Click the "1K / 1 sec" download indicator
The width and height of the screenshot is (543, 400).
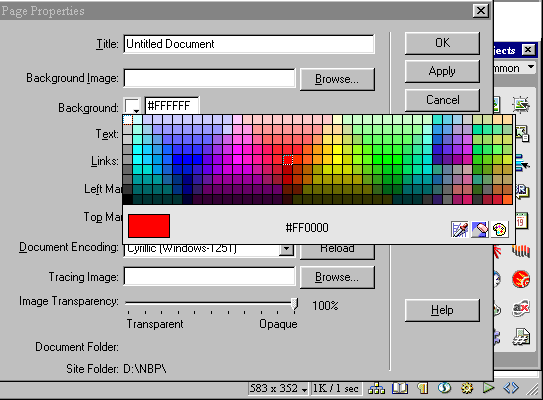pos(336,389)
